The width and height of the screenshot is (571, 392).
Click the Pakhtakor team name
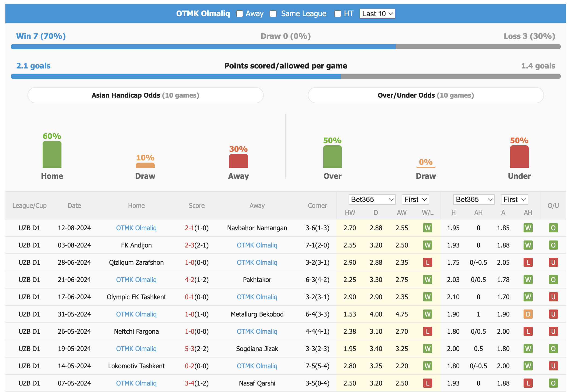click(x=257, y=280)
